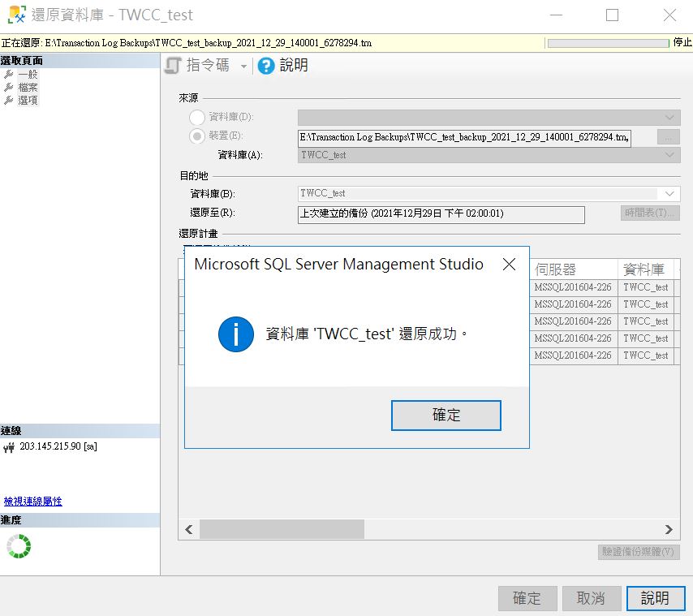Click the device path input field
Viewport: 693px width, 616px height.
pos(464,137)
